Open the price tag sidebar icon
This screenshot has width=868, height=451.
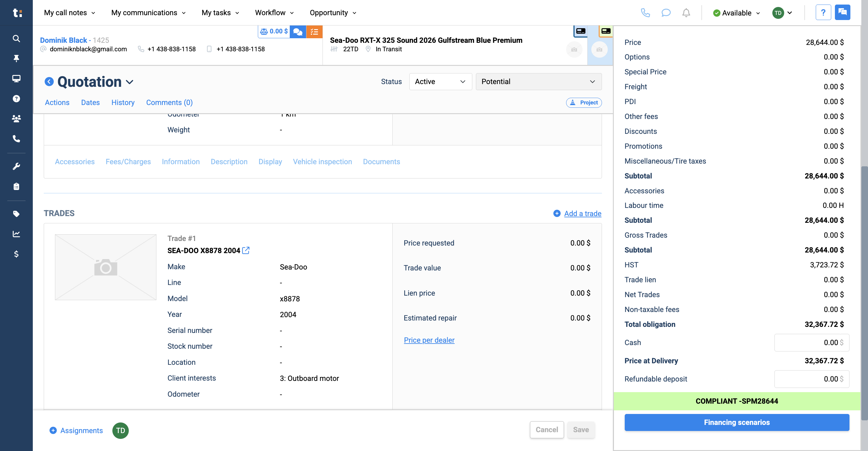pos(16,214)
